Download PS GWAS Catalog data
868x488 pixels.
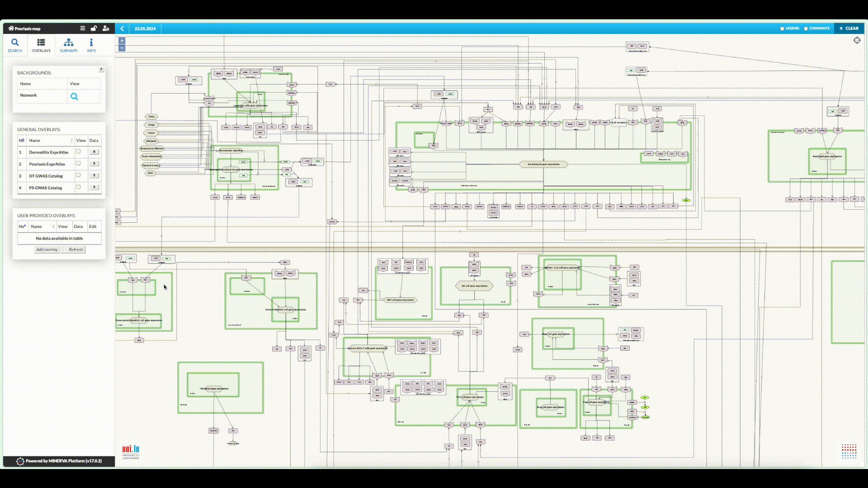(94, 187)
